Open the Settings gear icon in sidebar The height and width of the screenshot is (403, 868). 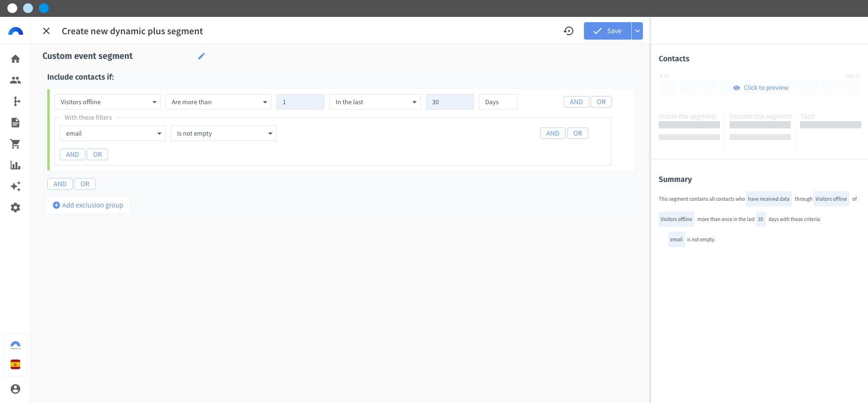coord(15,208)
